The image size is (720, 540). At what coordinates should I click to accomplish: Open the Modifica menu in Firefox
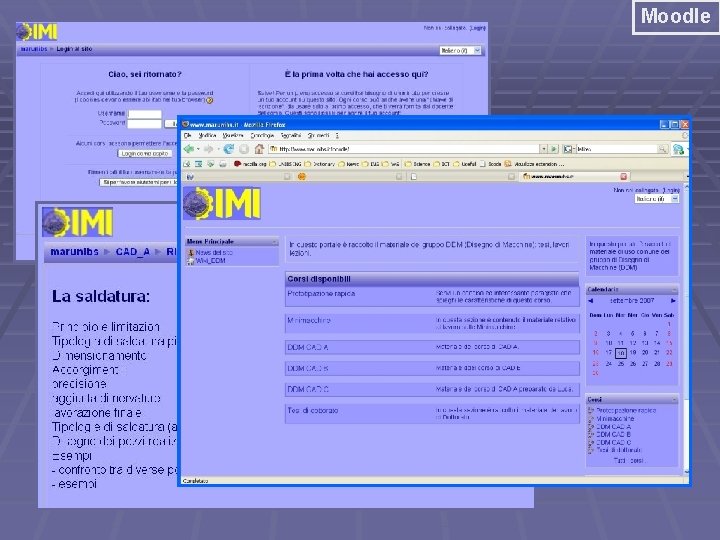[207, 135]
